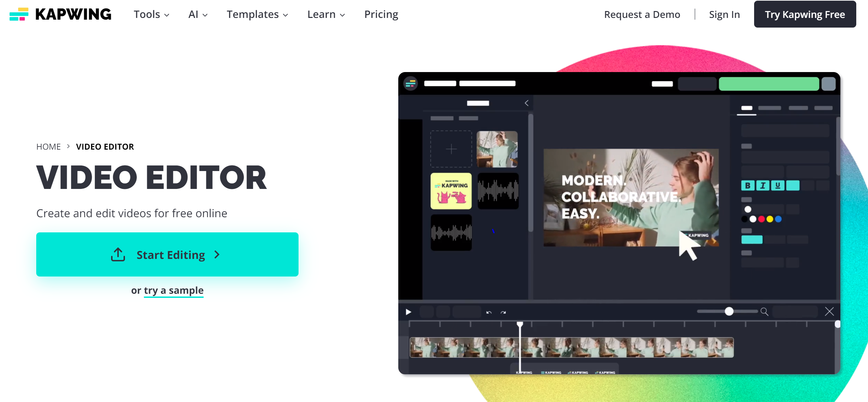Open the Tools dropdown menu
This screenshot has height=402, width=868.
tap(150, 14)
